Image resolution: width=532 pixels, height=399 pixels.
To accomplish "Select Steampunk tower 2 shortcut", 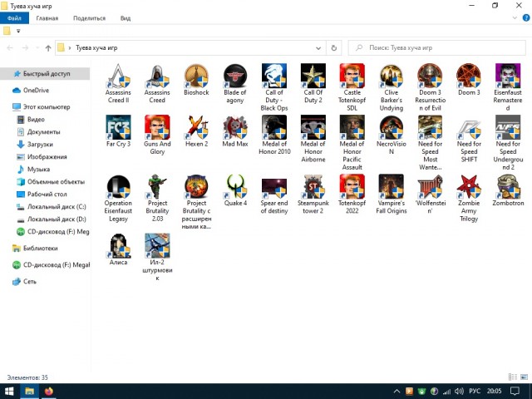I will tap(313, 195).
